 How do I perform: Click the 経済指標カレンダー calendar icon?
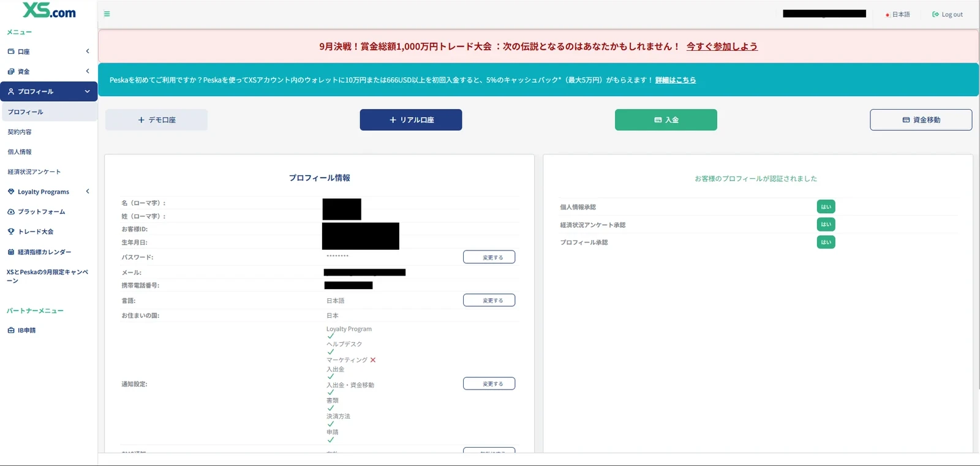11,252
